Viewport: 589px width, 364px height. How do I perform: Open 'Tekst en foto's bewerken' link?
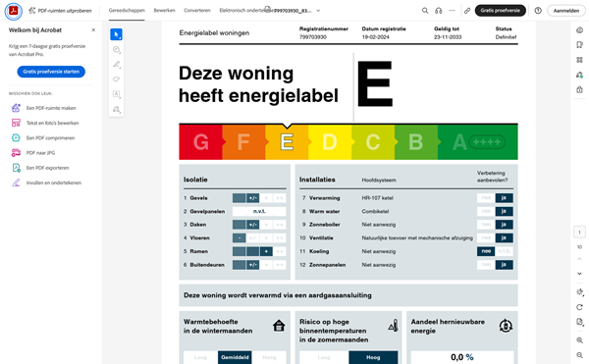52,123
